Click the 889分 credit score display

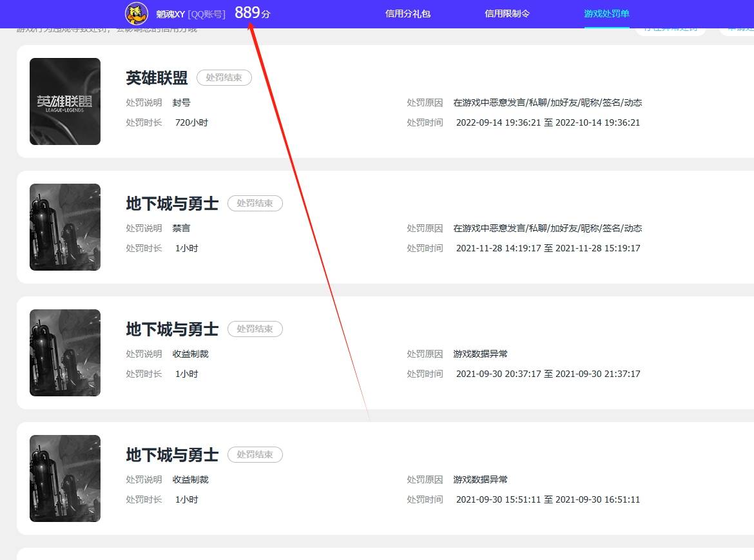[x=252, y=12]
